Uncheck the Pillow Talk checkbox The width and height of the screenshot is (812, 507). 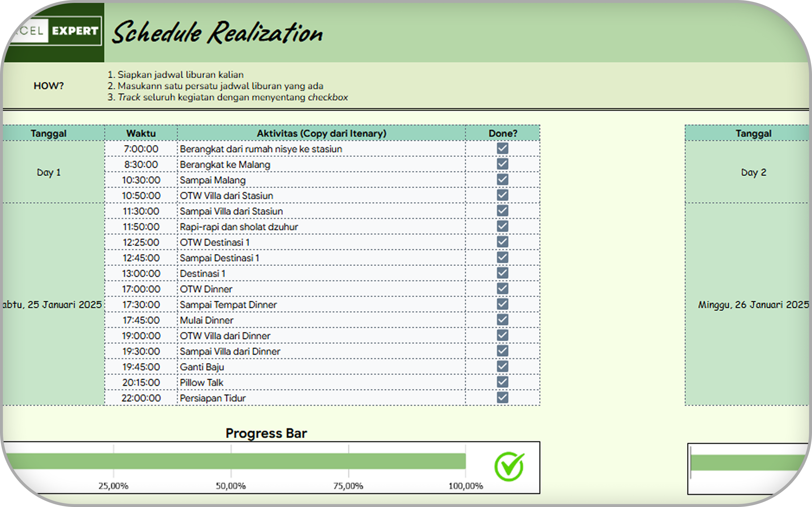[503, 382]
